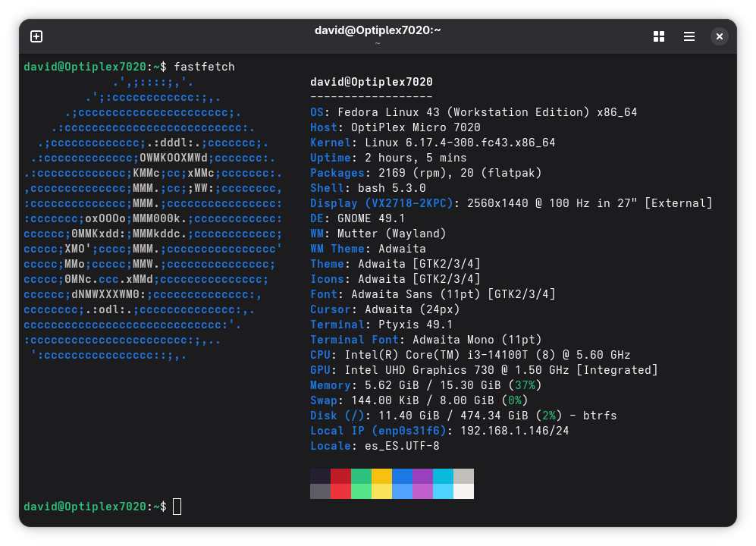Image resolution: width=756 pixels, height=546 pixels.
Task: Click the terminal cursor block
Action: click(177, 506)
